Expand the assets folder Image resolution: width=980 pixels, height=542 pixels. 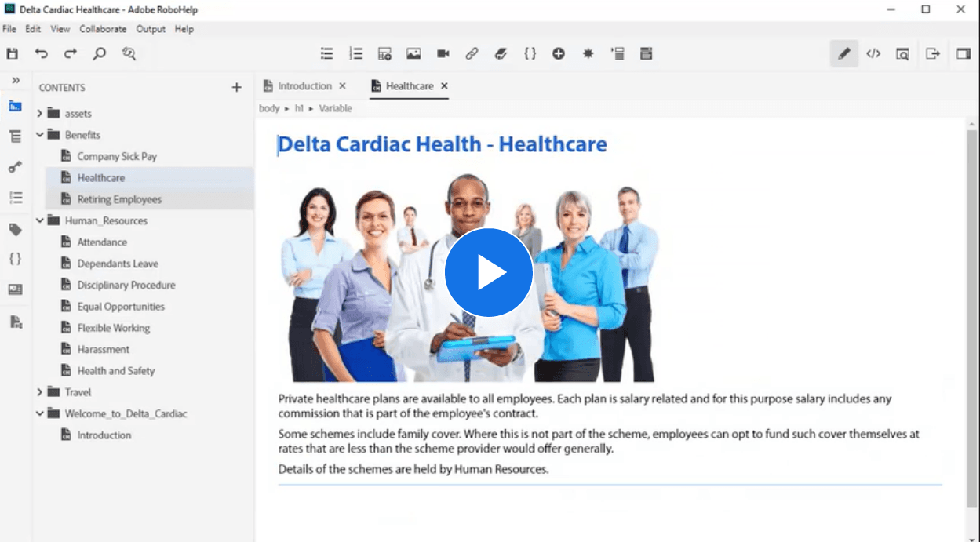tap(40, 114)
